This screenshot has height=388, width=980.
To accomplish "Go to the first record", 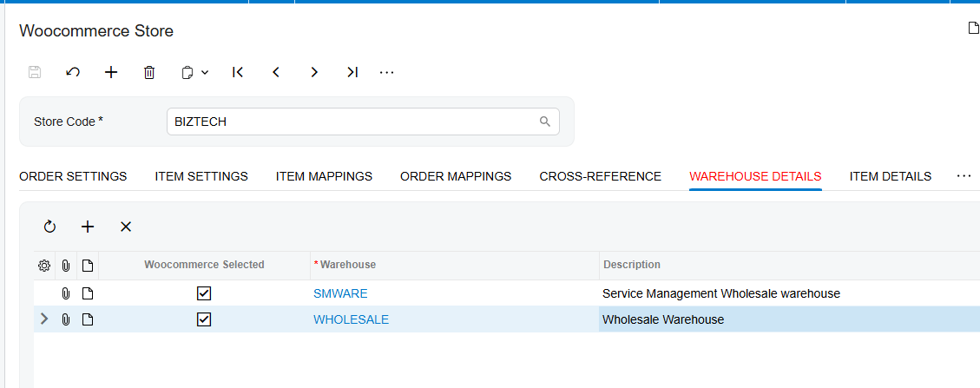I will 238,72.
